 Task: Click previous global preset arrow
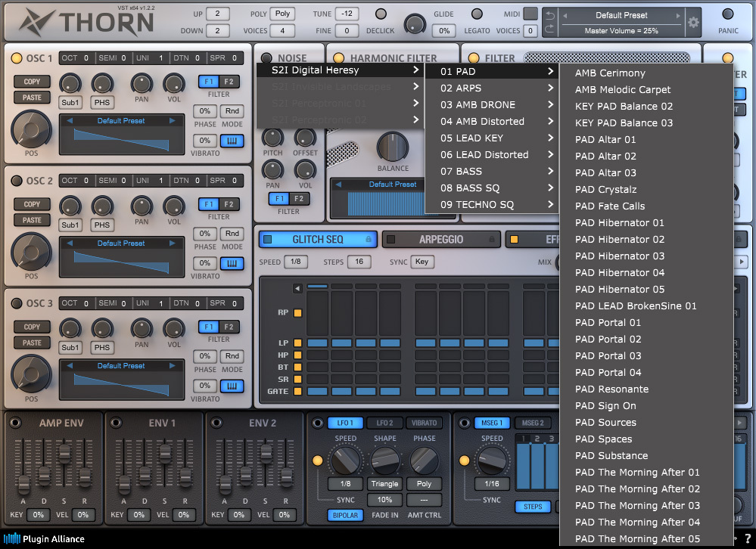coord(565,15)
